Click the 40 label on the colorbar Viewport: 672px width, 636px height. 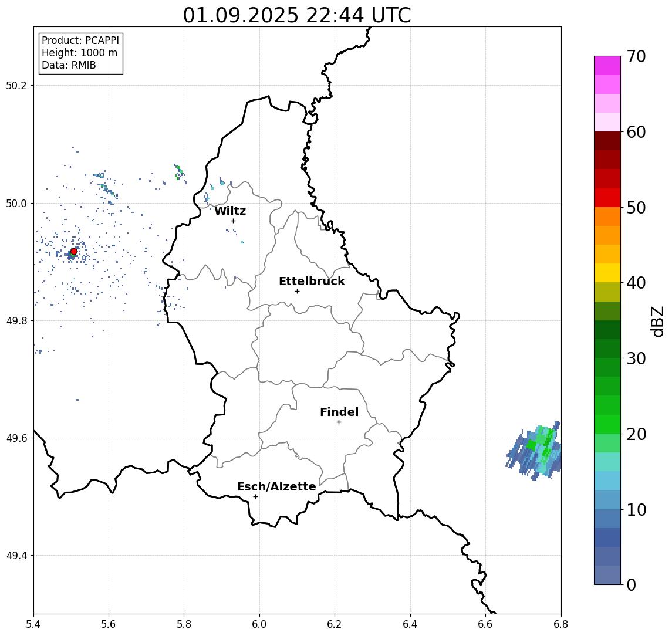(x=636, y=283)
